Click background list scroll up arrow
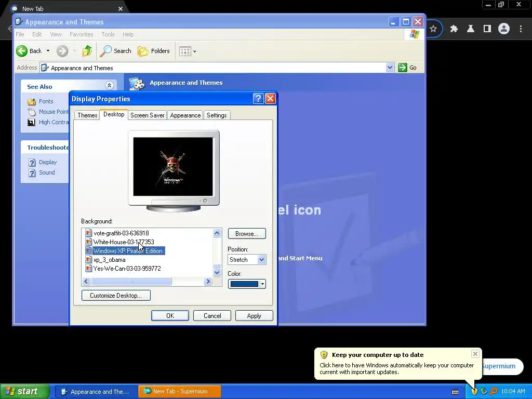 point(217,233)
